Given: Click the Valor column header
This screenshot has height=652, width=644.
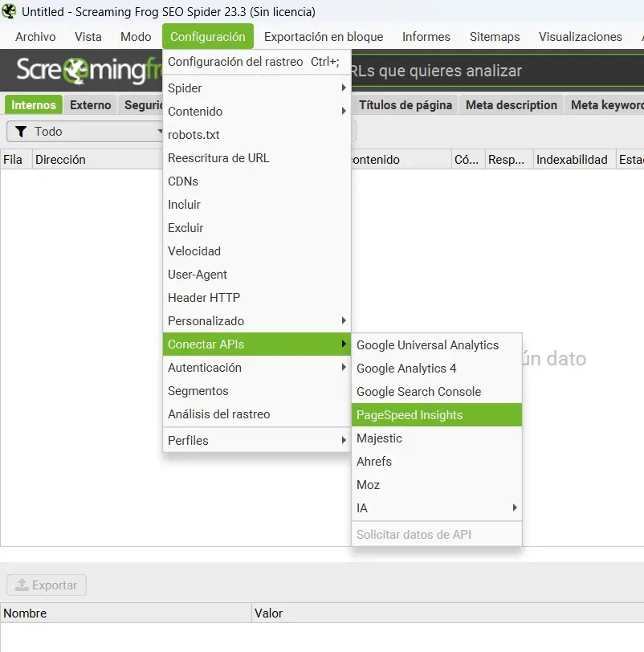Looking at the screenshot, I should coord(448,613).
